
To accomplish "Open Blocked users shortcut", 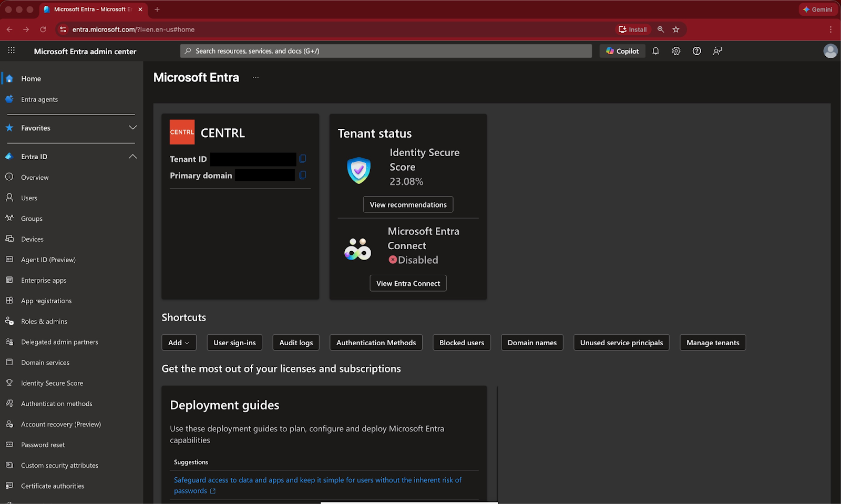I will click(461, 343).
